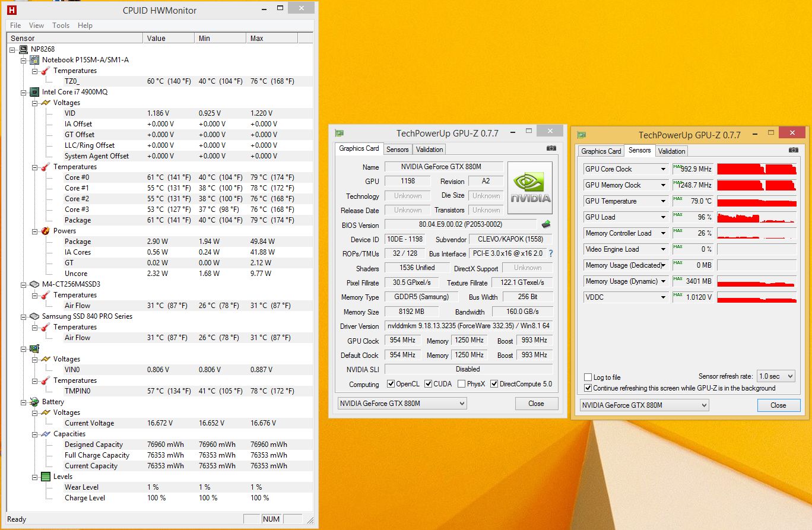Viewport: 812px width, 530px height.
Task: Collapse the Powers tree node
Action: pos(34,231)
